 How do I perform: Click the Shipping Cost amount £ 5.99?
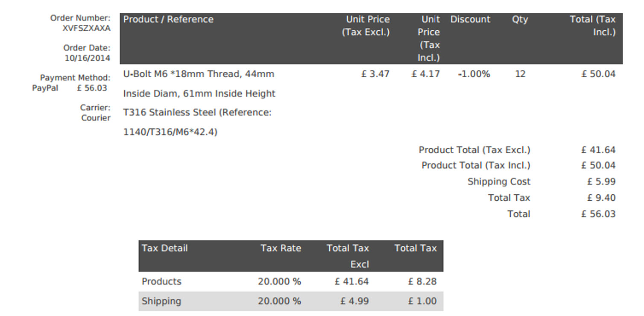click(601, 181)
